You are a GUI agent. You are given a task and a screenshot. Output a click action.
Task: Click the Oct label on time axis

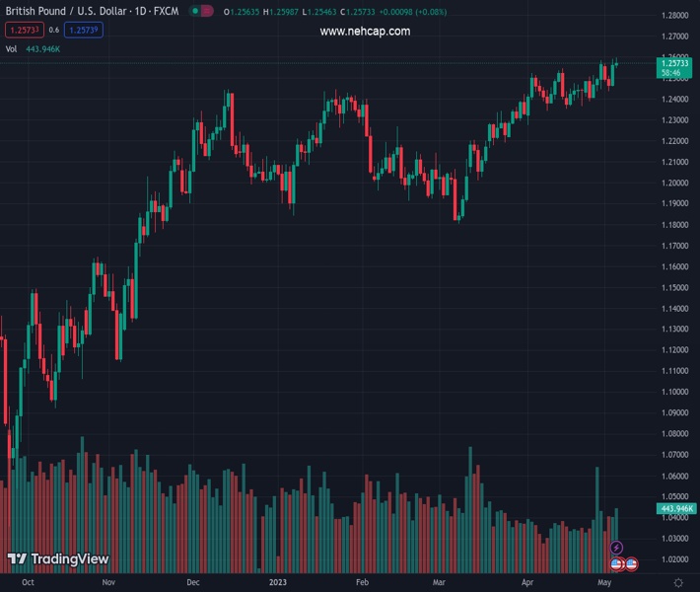tap(28, 583)
